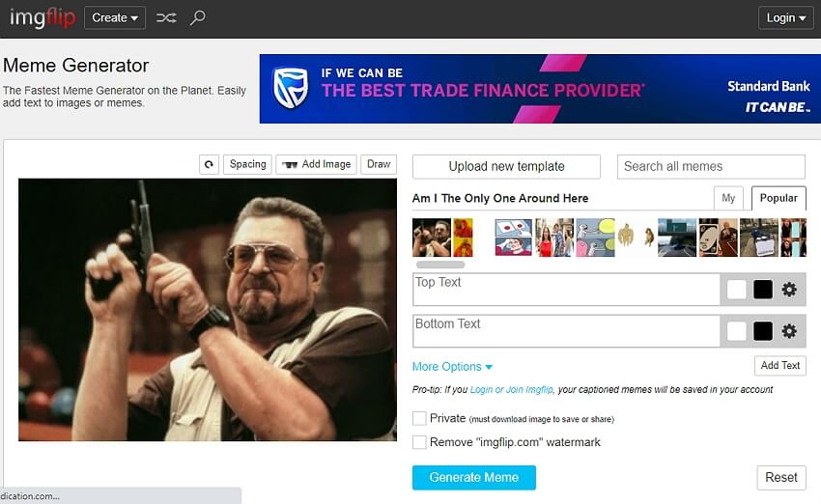821x504 pixels.
Task: Click the Top Text input box
Action: click(566, 290)
